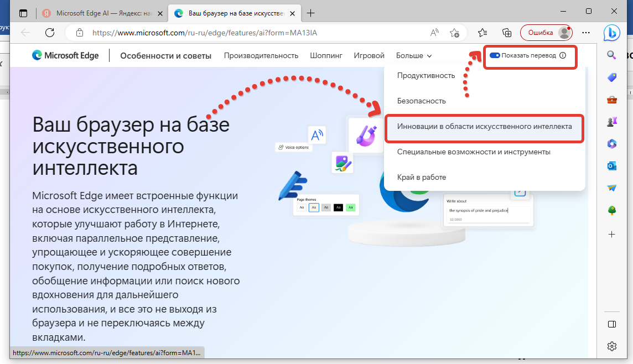Image resolution: width=633 pixels, height=364 pixels.
Task: Launch Microsoft 365 from the sidebar
Action: click(611, 144)
